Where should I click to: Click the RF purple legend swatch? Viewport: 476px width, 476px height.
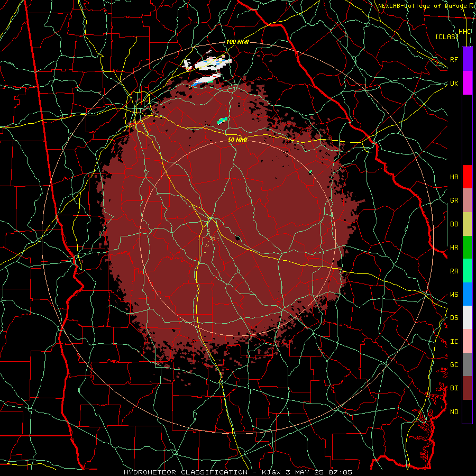point(467,59)
